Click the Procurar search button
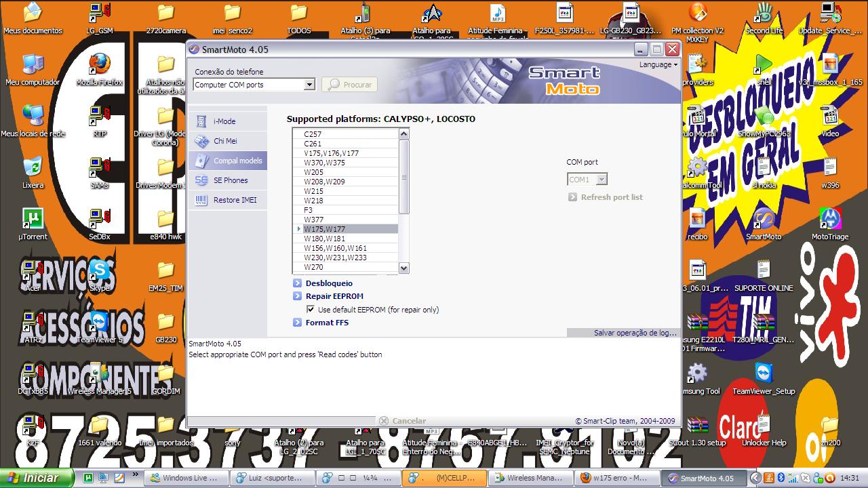The image size is (868, 488). pyautogui.click(x=349, y=85)
